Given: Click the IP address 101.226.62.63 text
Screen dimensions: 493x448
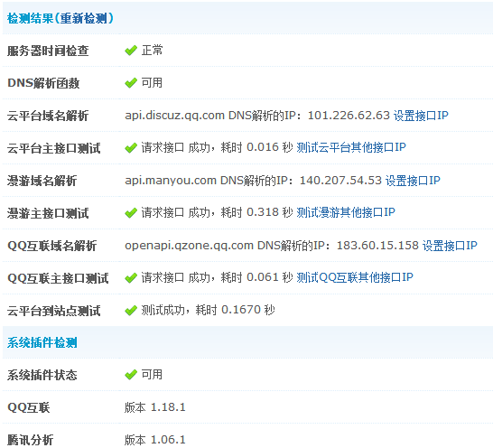Looking at the screenshot, I should [x=349, y=116].
